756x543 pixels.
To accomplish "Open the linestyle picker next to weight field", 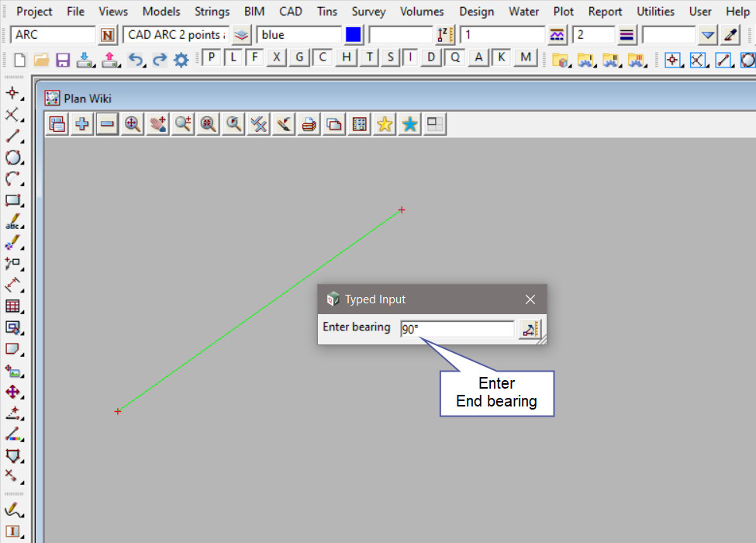I will coord(627,35).
